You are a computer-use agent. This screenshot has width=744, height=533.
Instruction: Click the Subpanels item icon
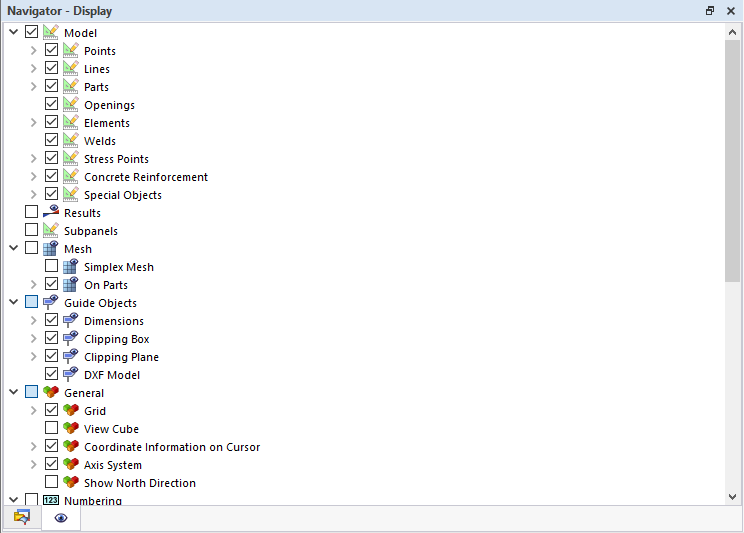tap(51, 230)
